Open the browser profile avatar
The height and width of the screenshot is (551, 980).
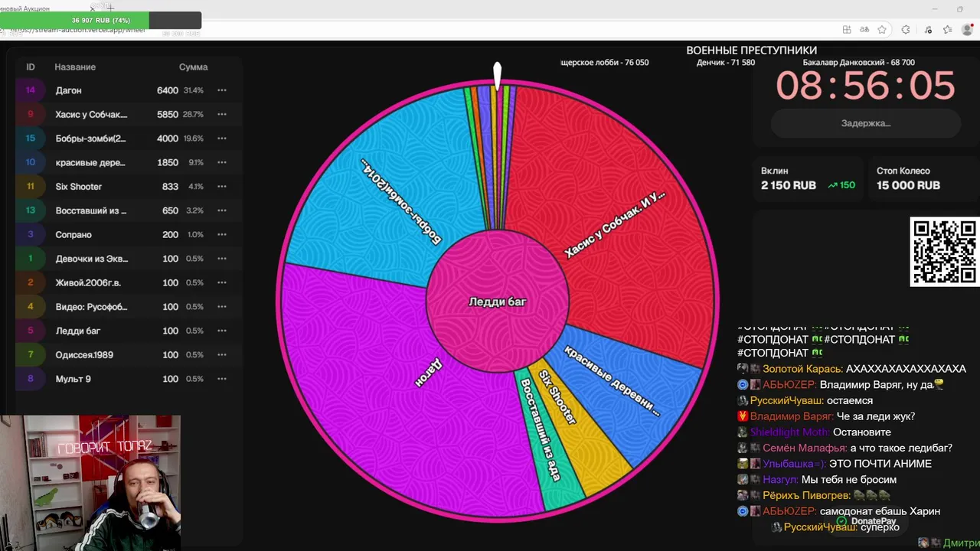click(x=967, y=30)
